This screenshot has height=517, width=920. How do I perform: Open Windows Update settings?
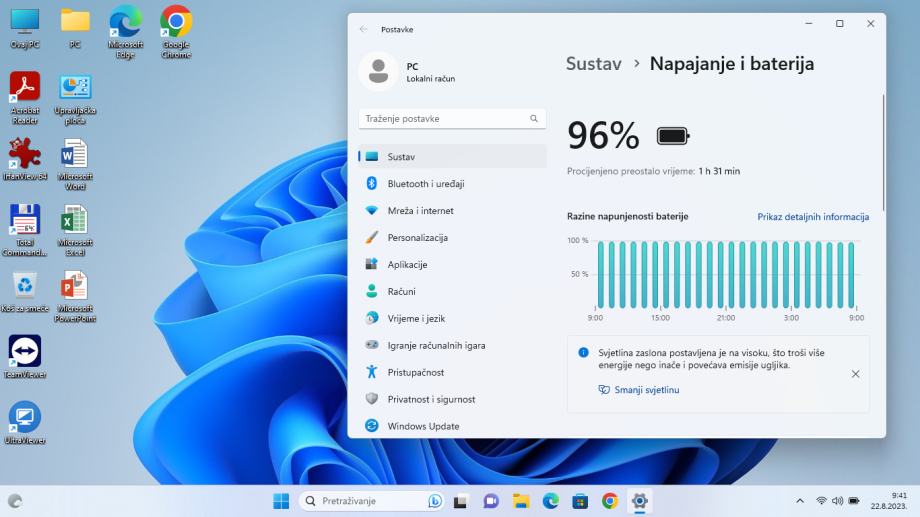[452, 427]
